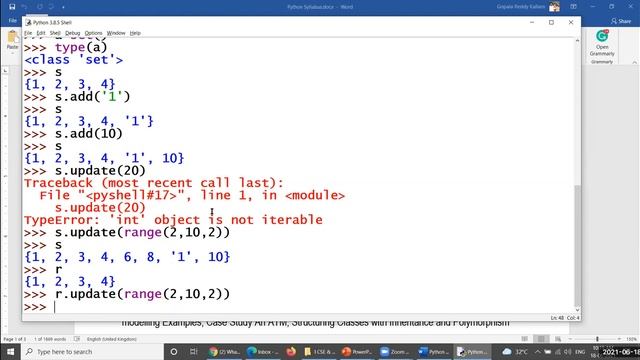Open the Window menu in Python Shell
Viewport: 640px width, 360px height.
(x=116, y=33)
